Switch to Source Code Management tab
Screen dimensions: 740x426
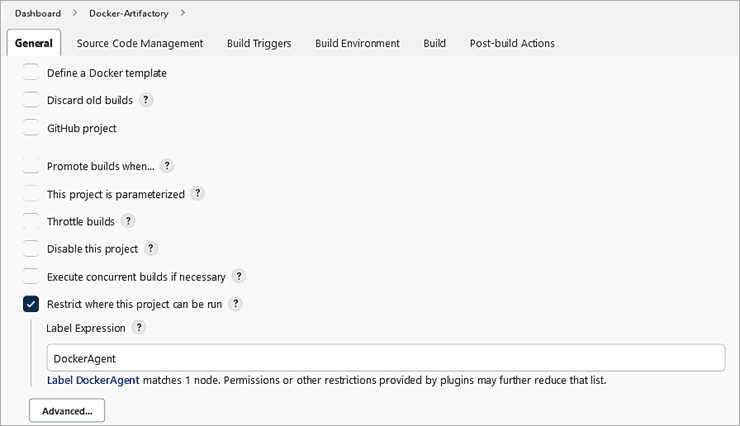point(140,43)
